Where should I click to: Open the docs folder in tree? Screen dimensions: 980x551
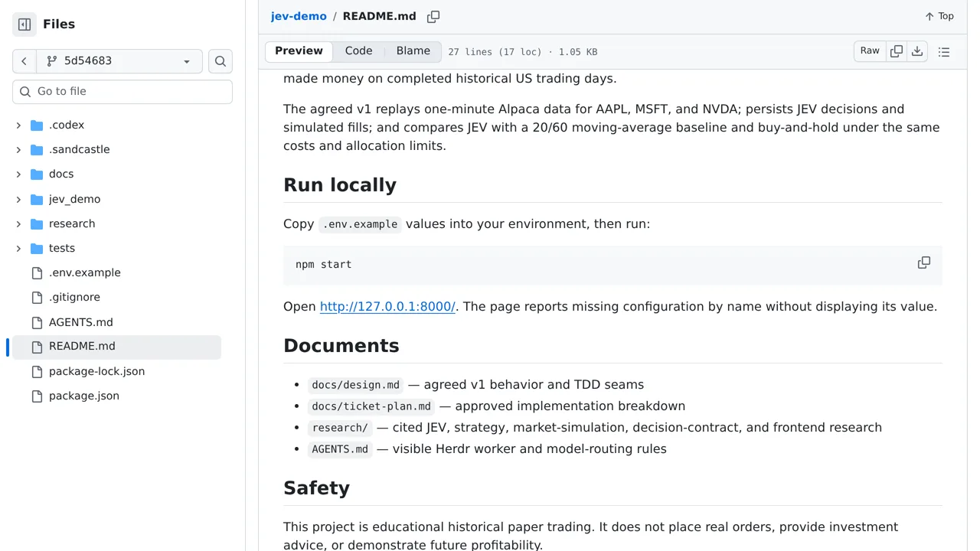pos(61,174)
